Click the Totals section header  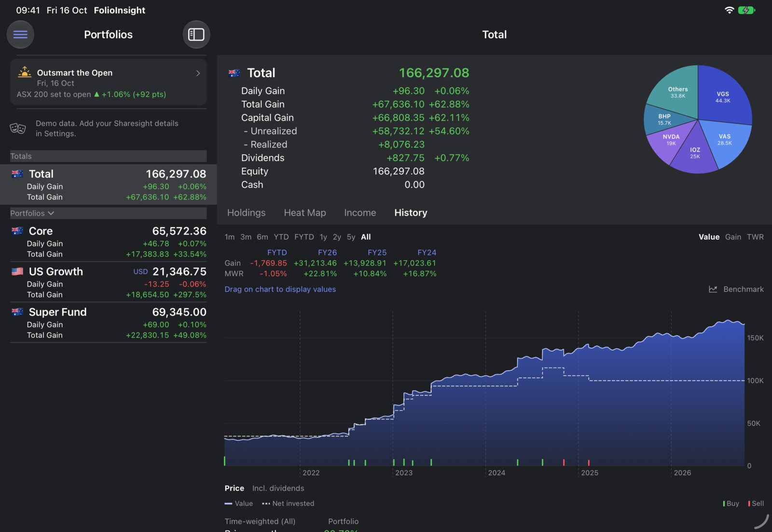coord(109,156)
